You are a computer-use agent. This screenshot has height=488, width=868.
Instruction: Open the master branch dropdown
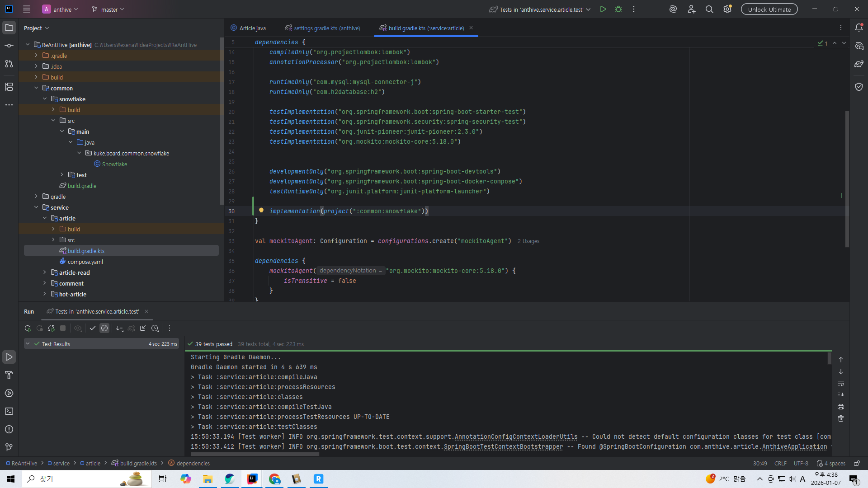[x=108, y=9]
